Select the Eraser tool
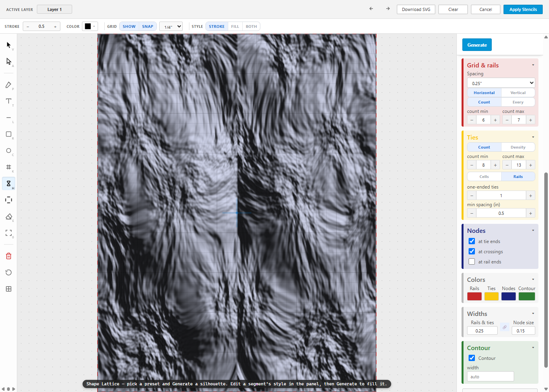 pos(9,216)
